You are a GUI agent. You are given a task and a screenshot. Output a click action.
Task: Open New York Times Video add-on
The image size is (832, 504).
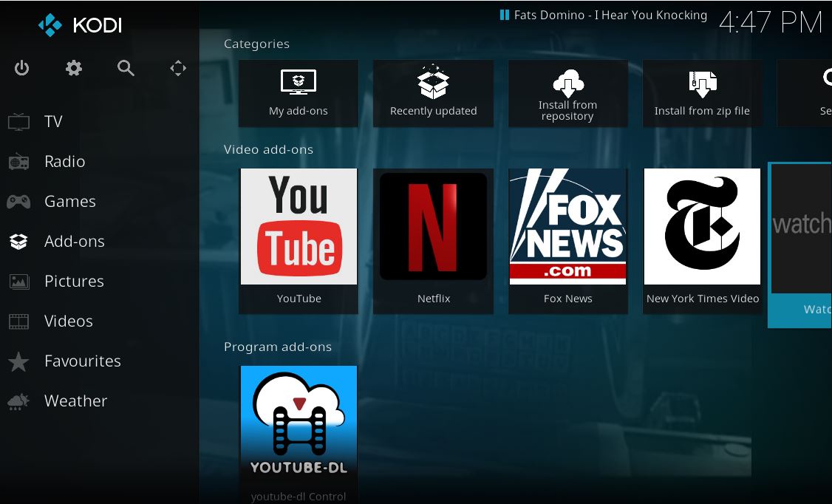tap(703, 241)
